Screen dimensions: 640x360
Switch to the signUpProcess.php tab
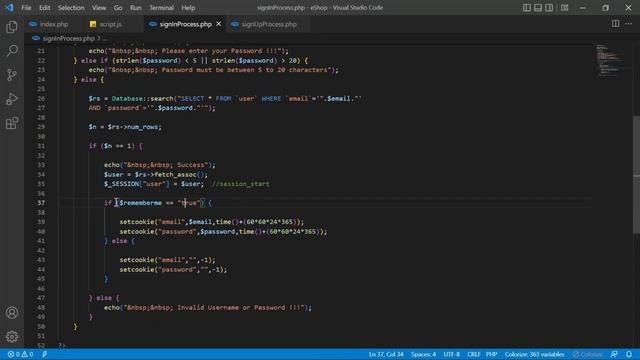pyautogui.click(x=269, y=24)
